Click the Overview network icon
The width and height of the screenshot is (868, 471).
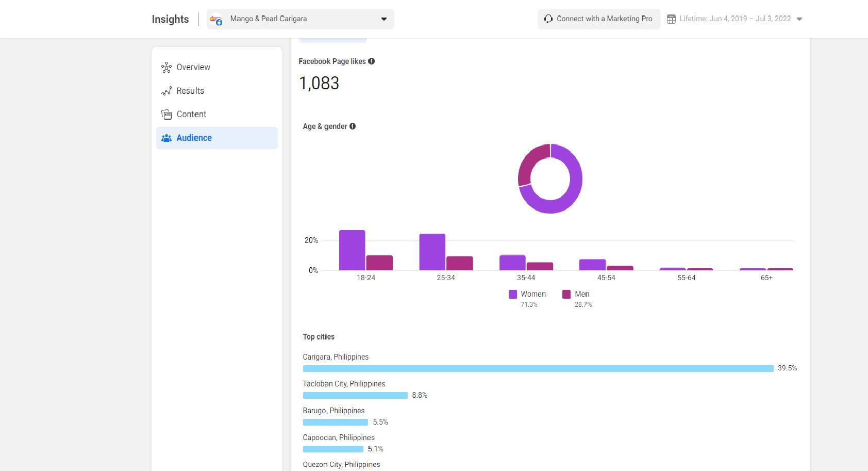click(166, 68)
